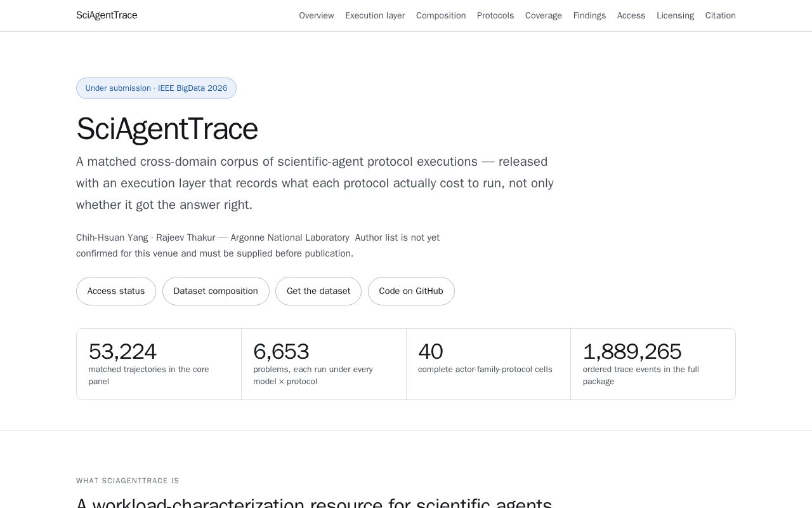The width and height of the screenshot is (812, 508).
Task: Open Code on GitHub
Action: [x=411, y=291]
